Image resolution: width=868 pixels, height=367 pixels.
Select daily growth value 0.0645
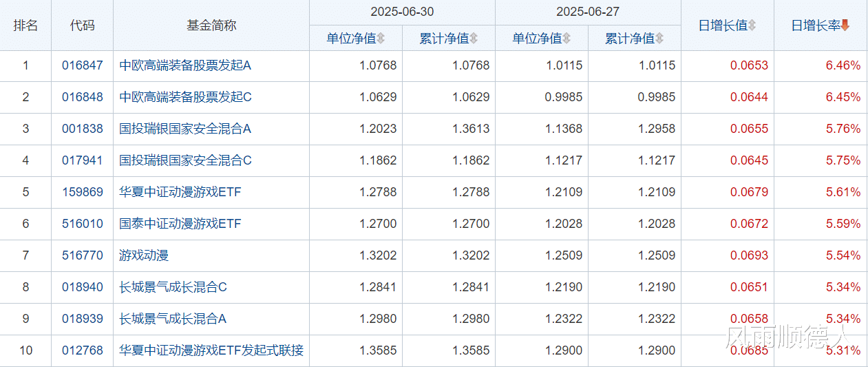[749, 160]
